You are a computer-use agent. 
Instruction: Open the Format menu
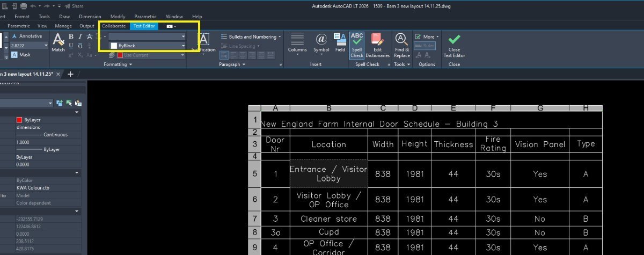(x=22, y=17)
